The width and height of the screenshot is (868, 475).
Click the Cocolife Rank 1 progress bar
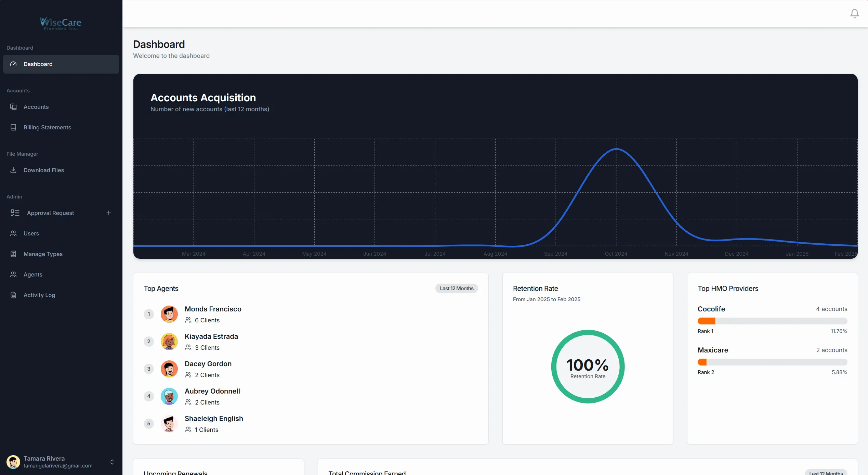tap(773, 321)
